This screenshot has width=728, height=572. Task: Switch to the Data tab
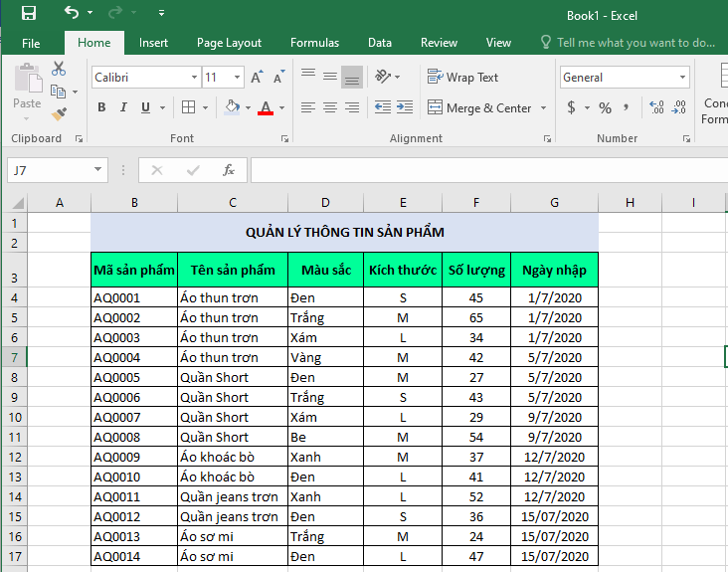click(379, 43)
